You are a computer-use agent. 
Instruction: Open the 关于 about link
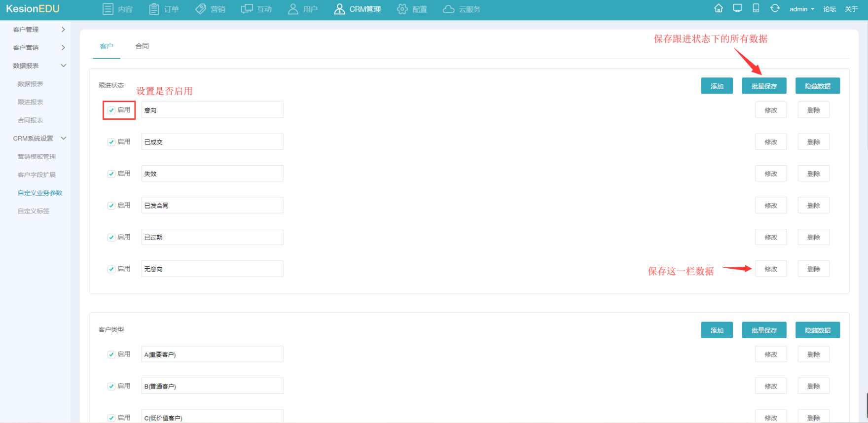point(851,9)
